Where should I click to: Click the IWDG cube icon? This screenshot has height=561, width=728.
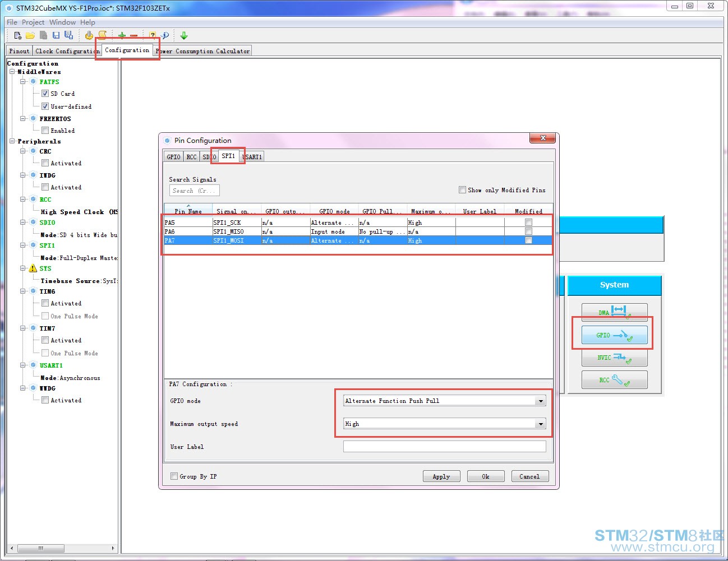click(x=33, y=175)
